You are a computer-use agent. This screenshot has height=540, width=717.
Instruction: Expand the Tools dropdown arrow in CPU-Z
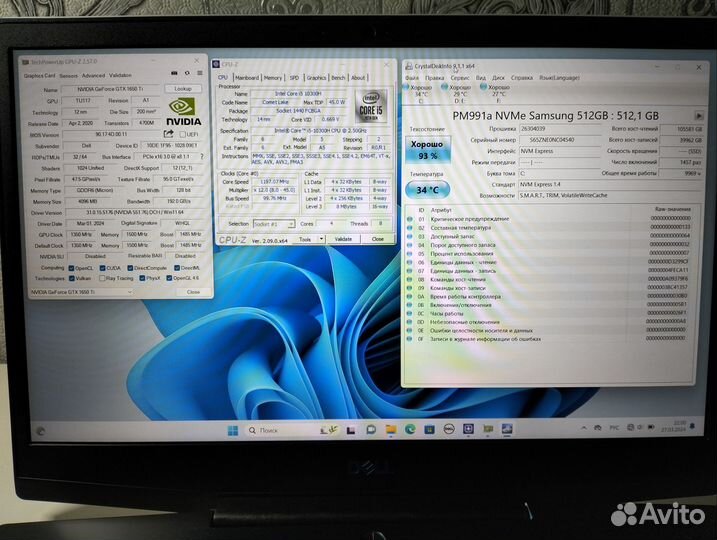coord(321,239)
